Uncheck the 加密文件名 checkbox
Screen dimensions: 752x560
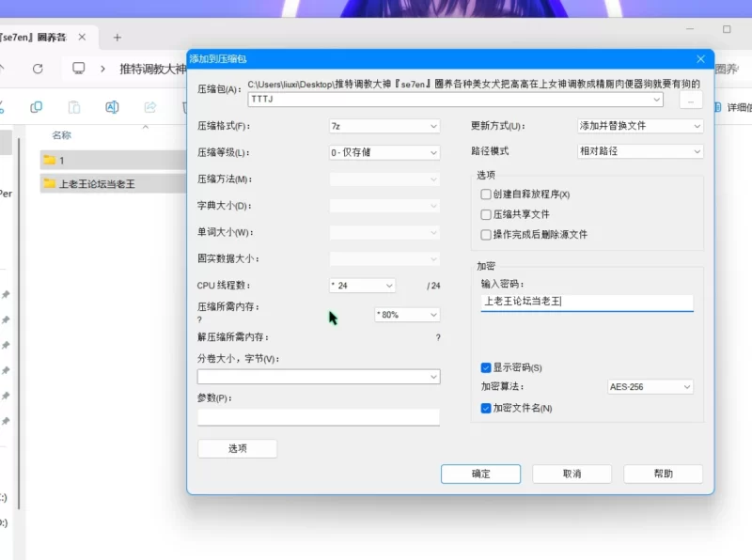tap(486, 408)
